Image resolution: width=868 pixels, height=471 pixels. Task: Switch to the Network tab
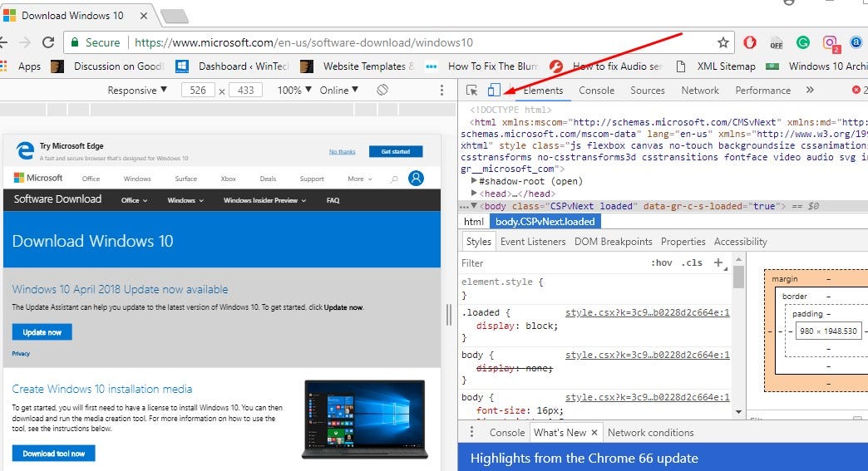(x=700, y=90)
